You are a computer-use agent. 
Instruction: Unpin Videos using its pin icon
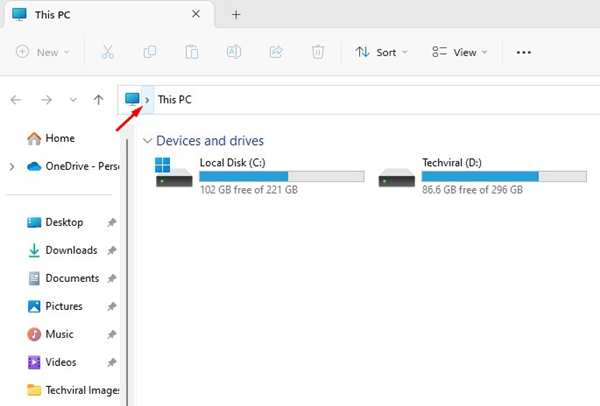pos(112,362)
